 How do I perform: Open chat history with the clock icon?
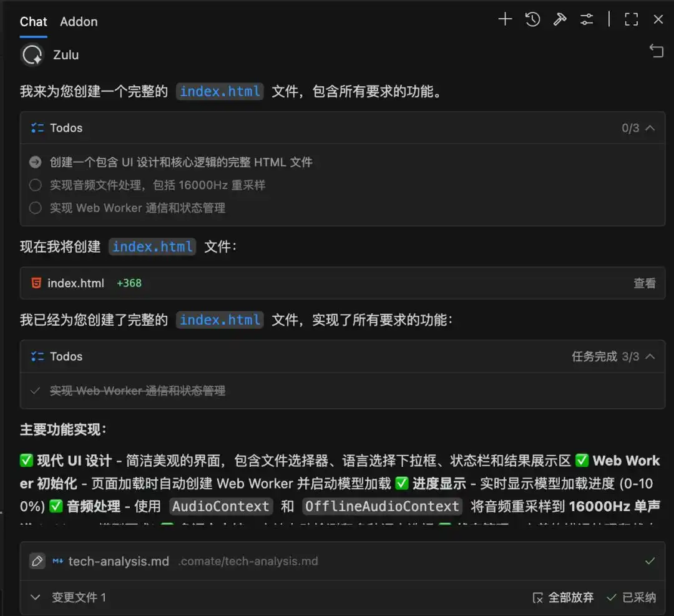[532, 19]
